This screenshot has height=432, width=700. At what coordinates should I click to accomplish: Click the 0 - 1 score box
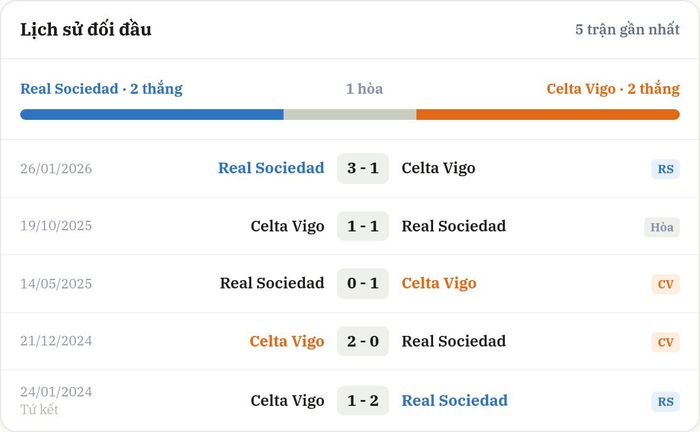tap(363, 283)
